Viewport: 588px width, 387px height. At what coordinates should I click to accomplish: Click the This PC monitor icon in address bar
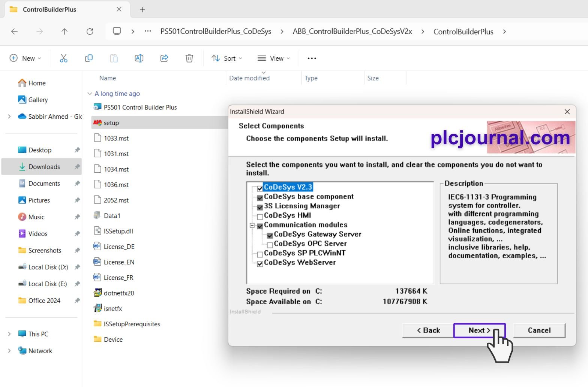tap(117, 31)
